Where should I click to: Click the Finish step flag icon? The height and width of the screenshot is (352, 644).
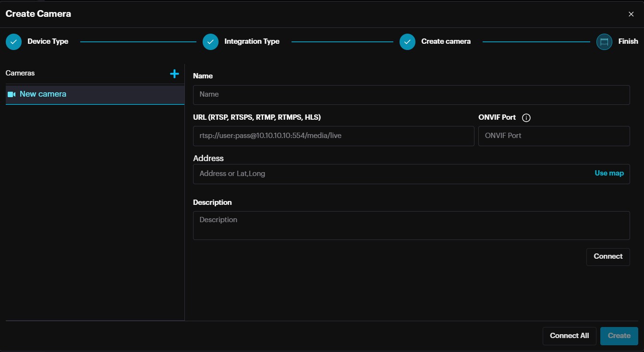click(604, 42)
